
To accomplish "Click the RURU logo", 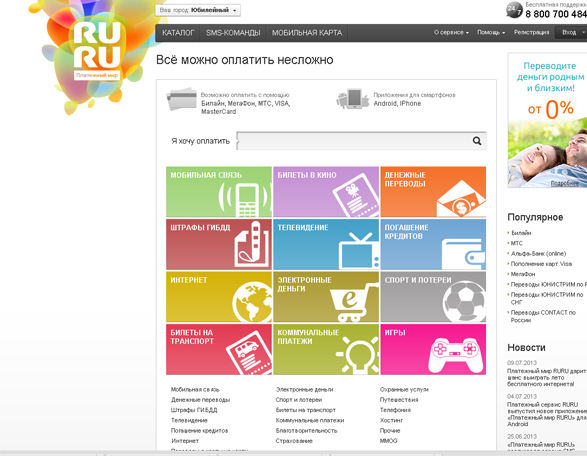I will point(97,50).
